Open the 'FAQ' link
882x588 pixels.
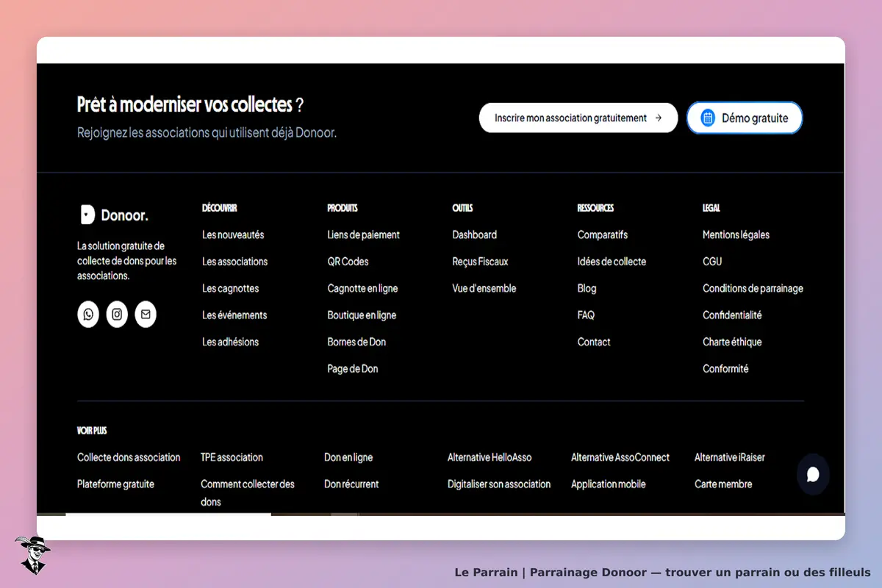click(x=587, y=315)
